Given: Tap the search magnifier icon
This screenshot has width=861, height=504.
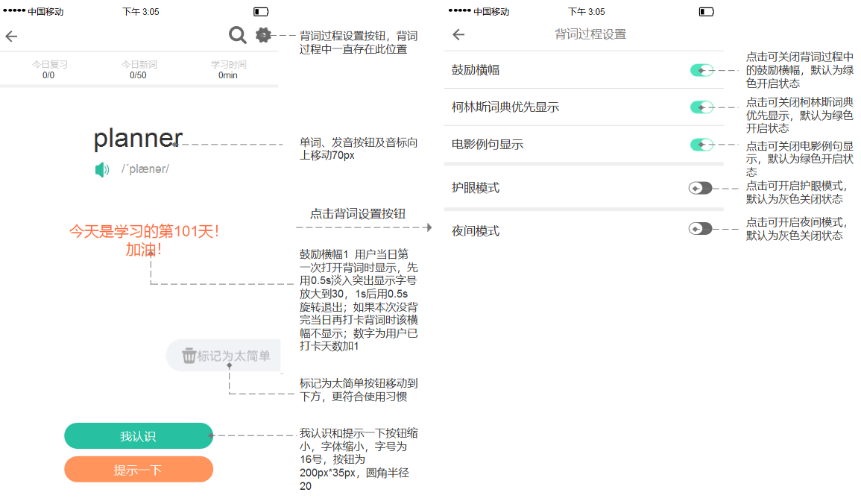Looking at the screenshot, I should (238, 35).
